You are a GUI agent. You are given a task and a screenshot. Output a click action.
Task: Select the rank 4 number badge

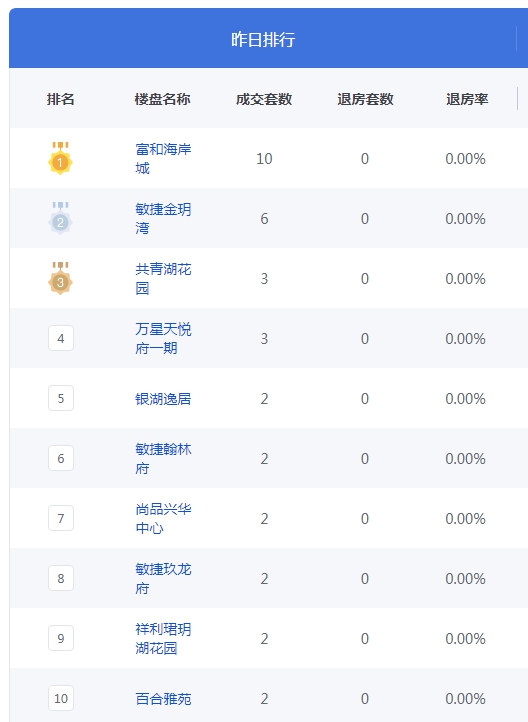tap(61, 338)
